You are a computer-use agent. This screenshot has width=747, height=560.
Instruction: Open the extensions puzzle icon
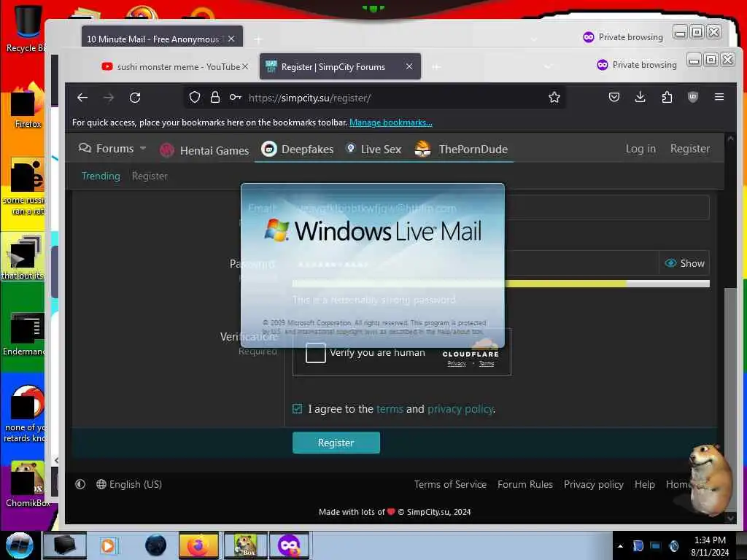667,98
